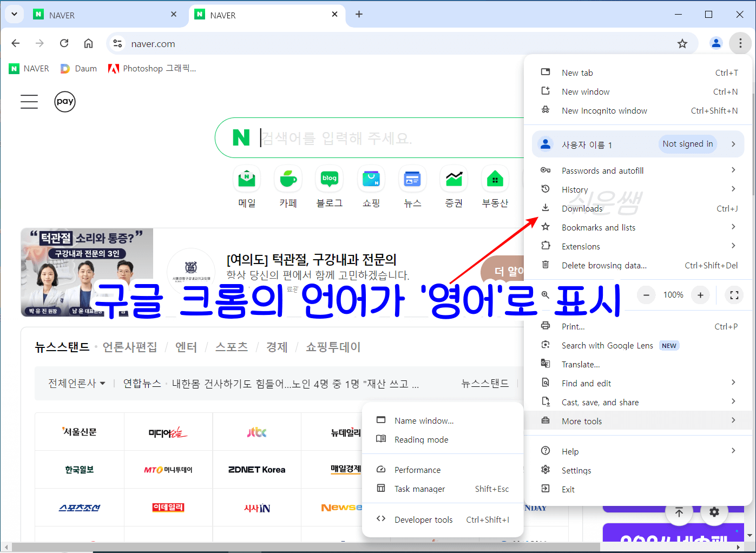This screenshot has height=553, width=756.
Task: Open Chrome Settings from the menu
Action: (x=576, y=470)
